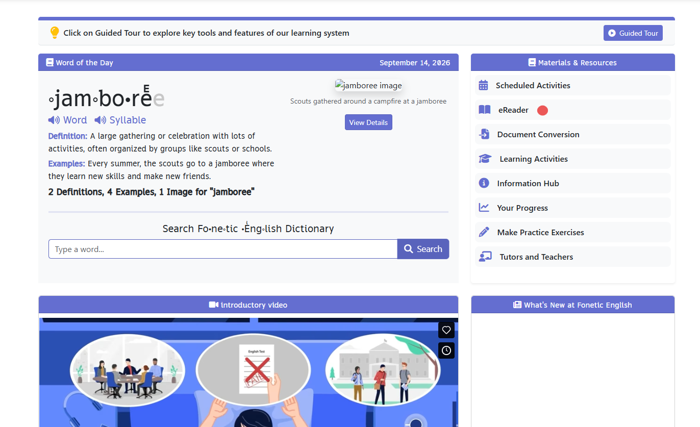This screenshot has height=427, width=700.
Task: Click the Document Conversion file icon
Action: (484, 134)
